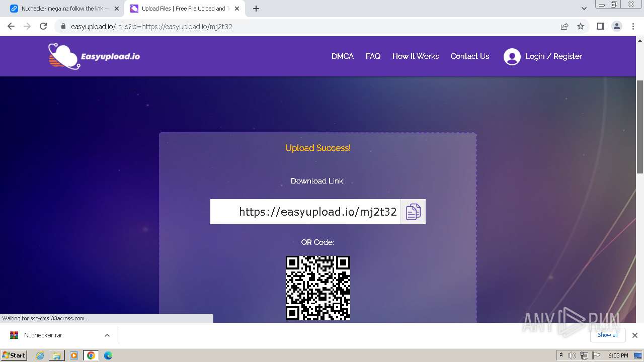The width and height of the screenshot is (644, 362).
Task: Click the browser forward arrow
Action: click(x=27, y=26)
